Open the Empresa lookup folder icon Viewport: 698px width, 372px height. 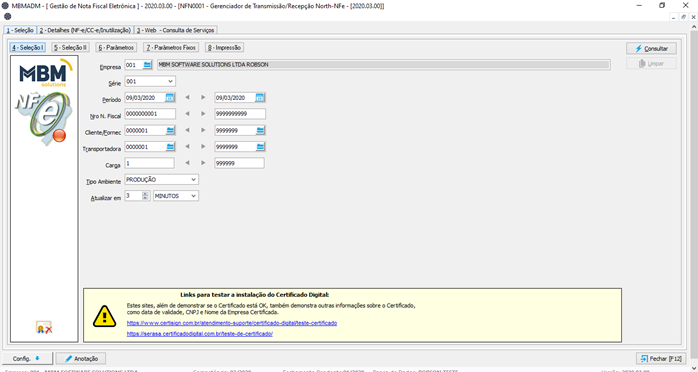[147, 65]
